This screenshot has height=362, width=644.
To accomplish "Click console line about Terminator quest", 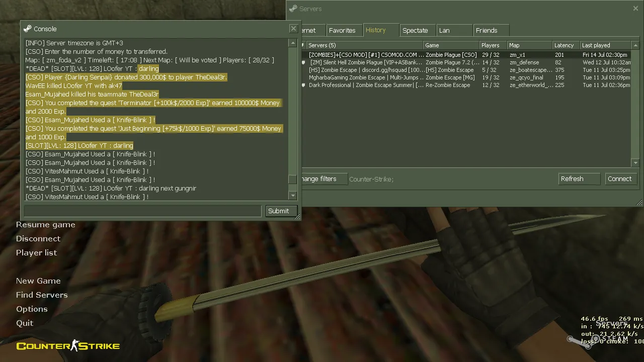I will [x=153, y=107].
